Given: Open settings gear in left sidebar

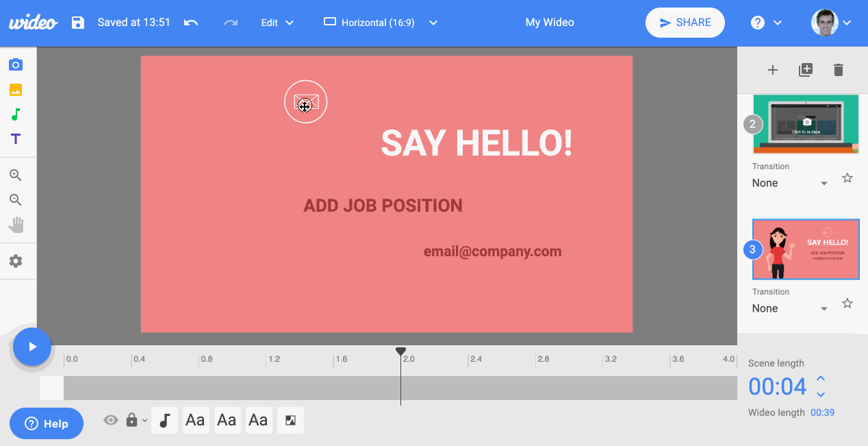Looking at the screenshot, I should point(15,261).
